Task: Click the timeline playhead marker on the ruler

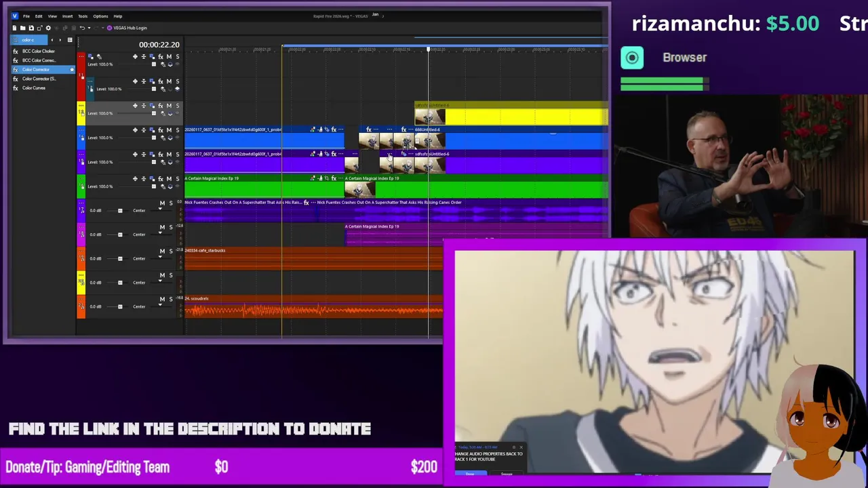Action: [428, 49]
